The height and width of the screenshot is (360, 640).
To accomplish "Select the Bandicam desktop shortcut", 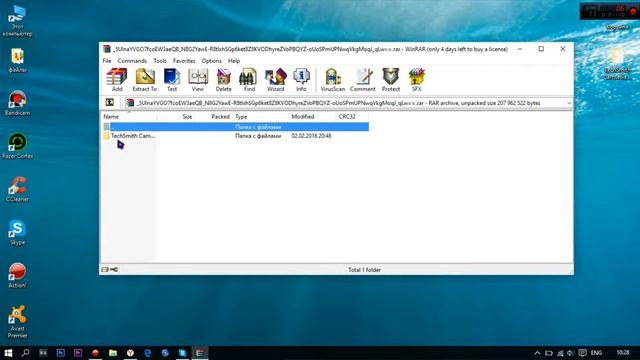I will pos(17,103).
